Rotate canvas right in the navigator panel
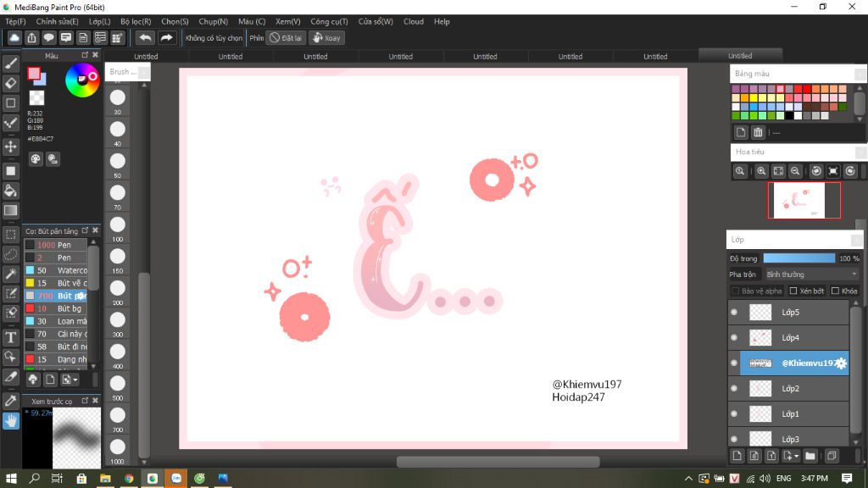 [x=850, y=171]
